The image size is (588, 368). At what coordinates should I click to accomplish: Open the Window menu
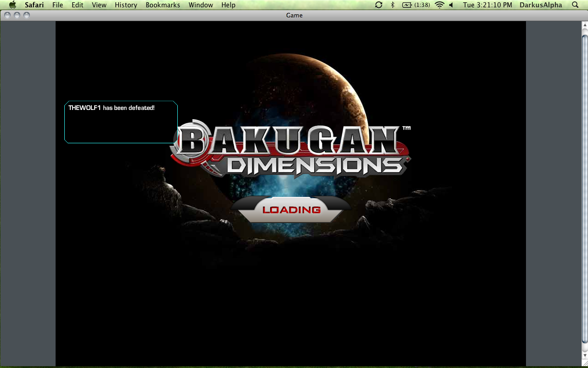pyautogui.click(x=201, y=5)
